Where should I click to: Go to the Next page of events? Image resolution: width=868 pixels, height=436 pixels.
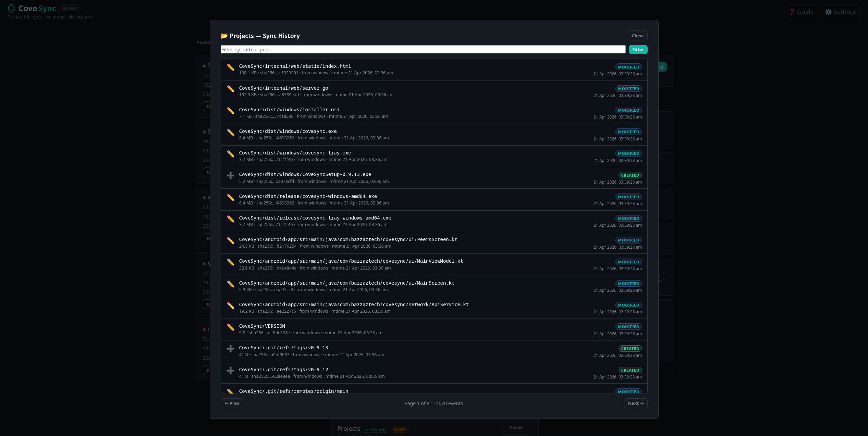click(636, 403)
